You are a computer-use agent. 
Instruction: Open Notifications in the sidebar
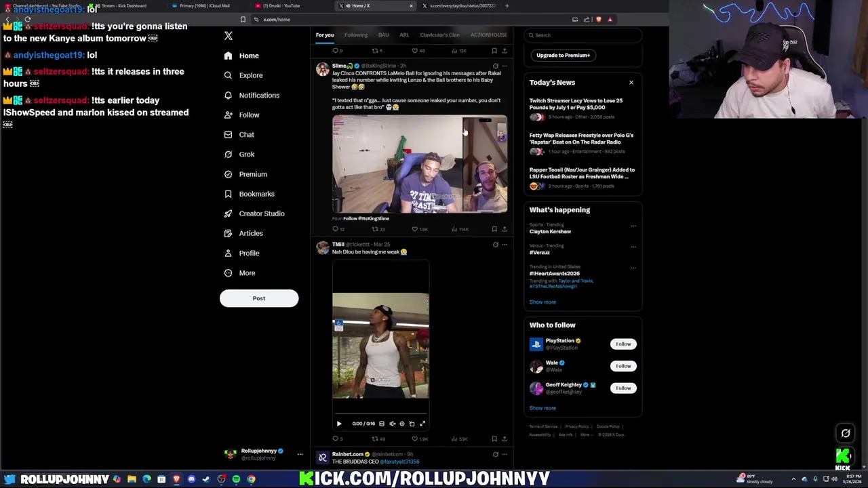point(252,96)
